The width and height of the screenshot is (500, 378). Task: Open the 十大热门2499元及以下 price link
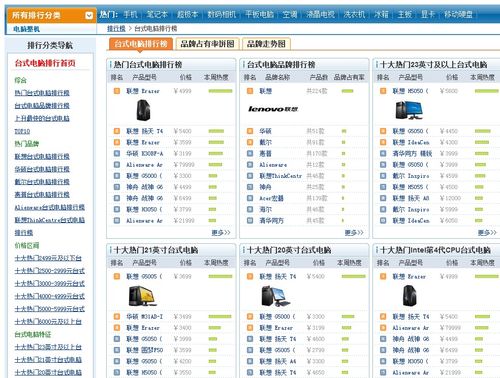pos(48,258)
